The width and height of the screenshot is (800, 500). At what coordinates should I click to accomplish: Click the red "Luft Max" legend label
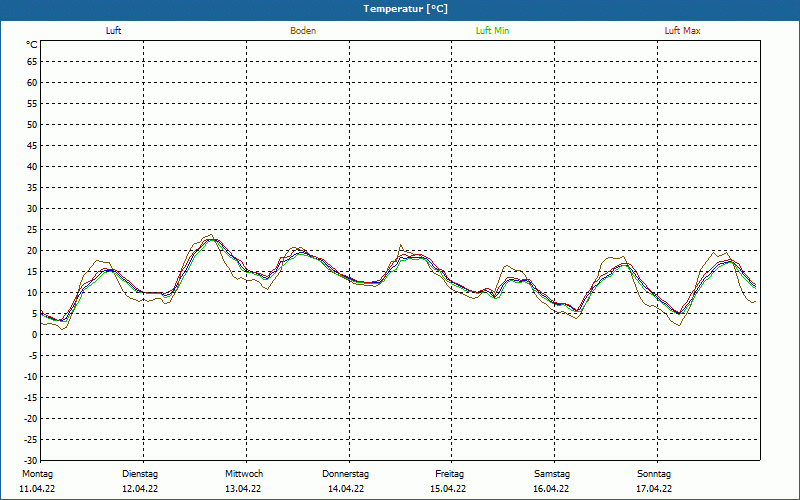pyautogui.click(x=682, y=31)
